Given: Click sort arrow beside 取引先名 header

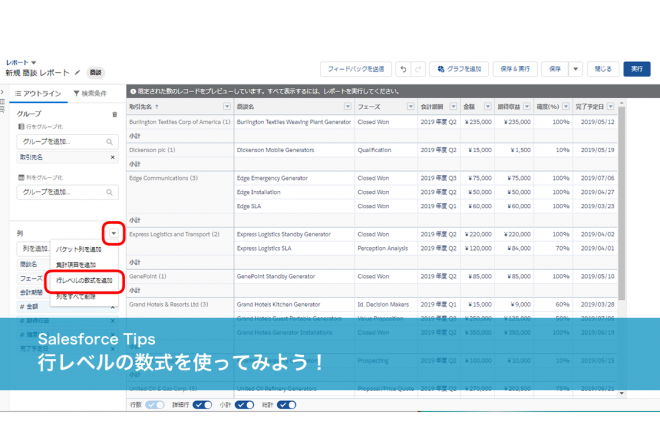Looking at the screenshot, I should point(157,107).
